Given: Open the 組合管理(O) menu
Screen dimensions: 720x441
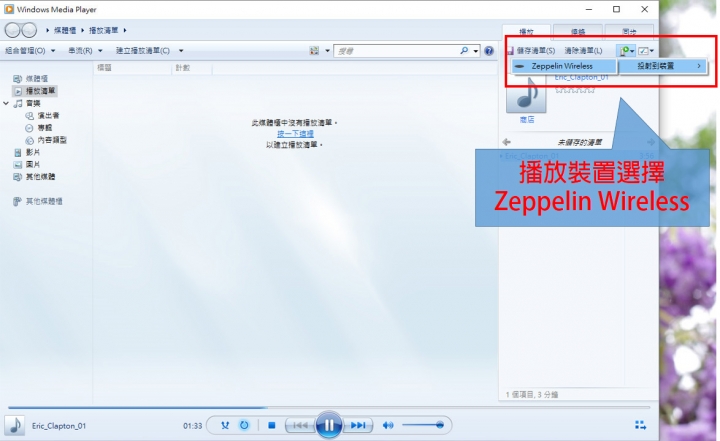Looking at the screenshot, I should [x=30, y=51].
